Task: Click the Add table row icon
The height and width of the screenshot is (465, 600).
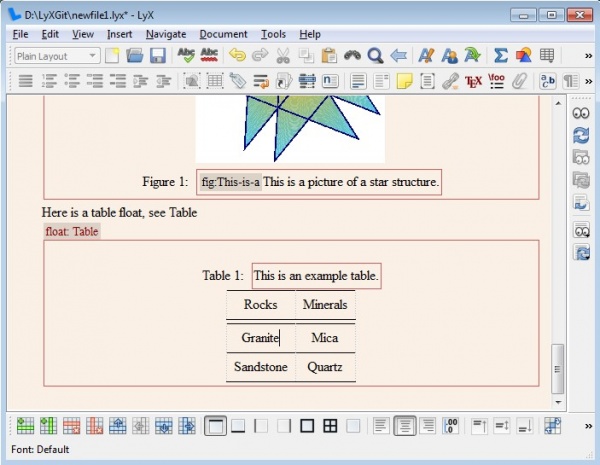Action: [x=26, y=426]
